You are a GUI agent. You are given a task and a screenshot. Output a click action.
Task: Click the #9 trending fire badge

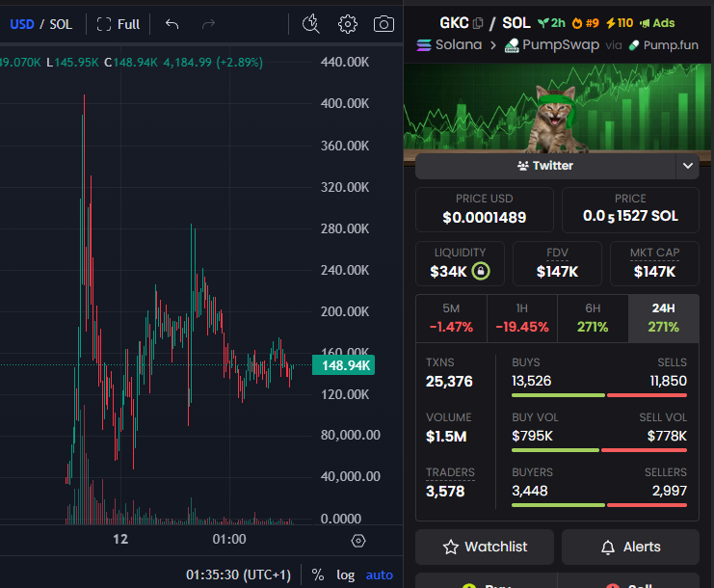click(x=586, y=23)
